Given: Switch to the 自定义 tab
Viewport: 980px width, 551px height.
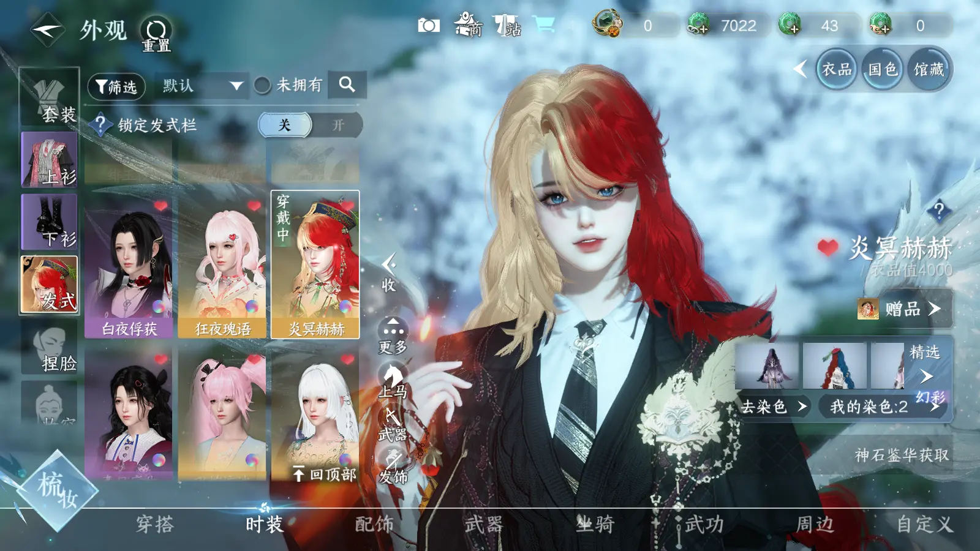Looking at the screenshot, I should click(925, 524).
